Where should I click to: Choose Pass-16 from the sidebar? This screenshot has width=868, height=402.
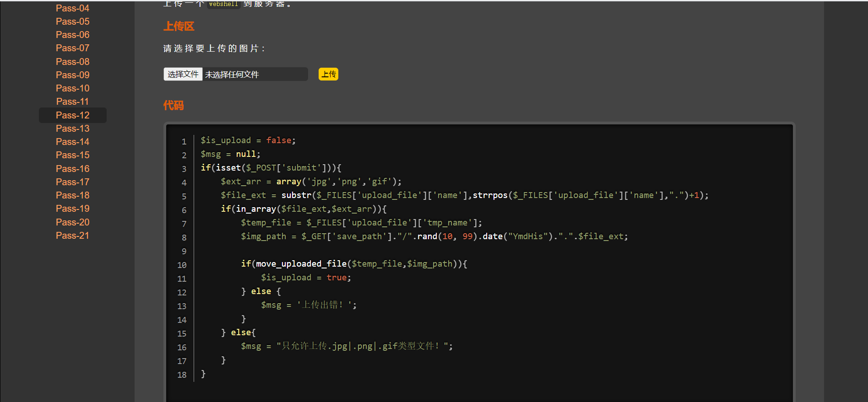72,169
